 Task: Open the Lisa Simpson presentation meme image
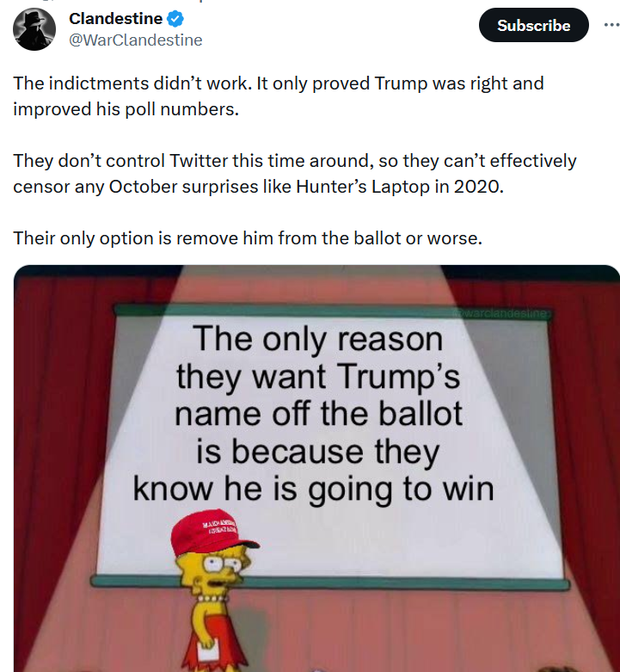pyautogui.click(x=316, y=468)
